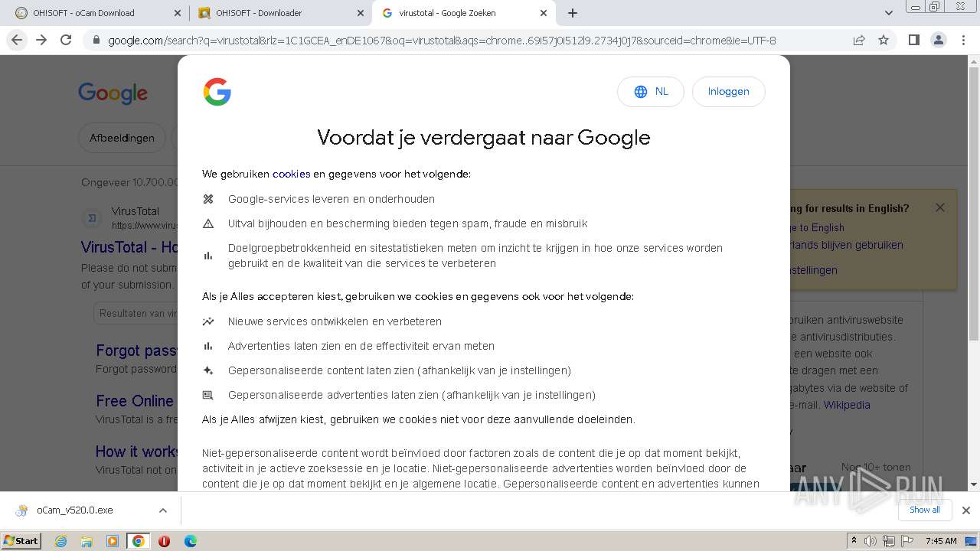The width and height of the screenshot is (980, 551).
Task: Expand oCam_v520.0.exe download options chevron
Action: [162, 510]
